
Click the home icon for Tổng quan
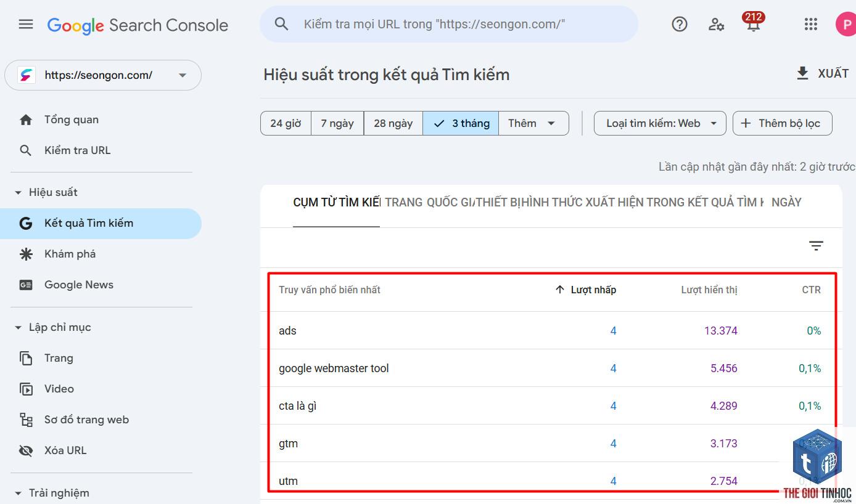[26, 120]
